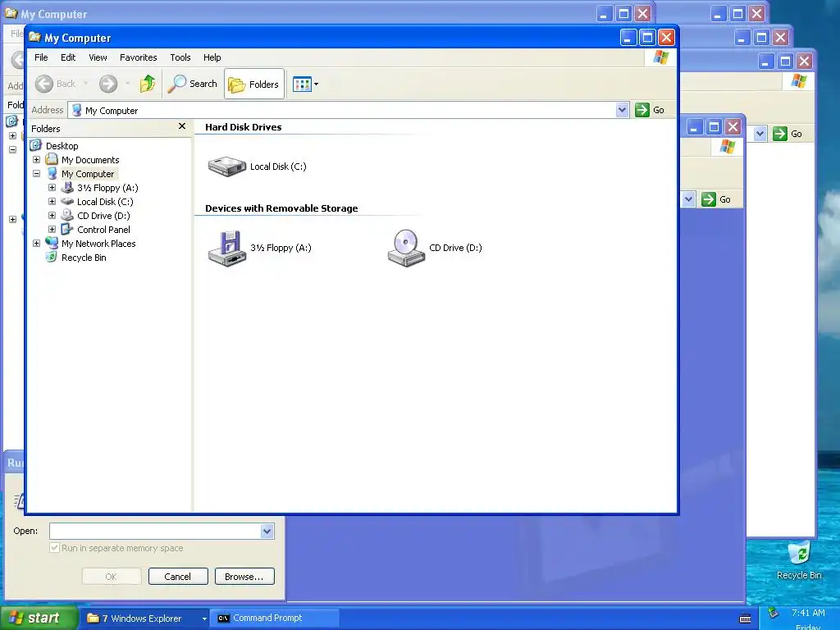
Task: Click OK in the Run dialog
Action: coord(111,577)
